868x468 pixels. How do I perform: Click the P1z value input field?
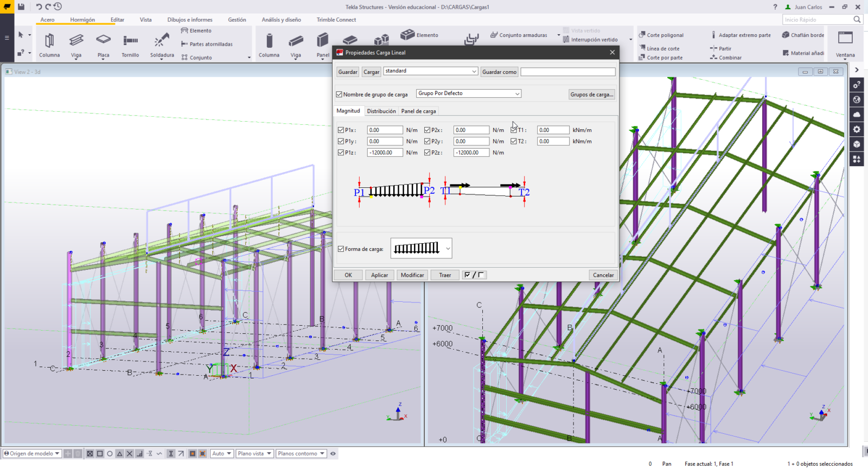point(385,153)
